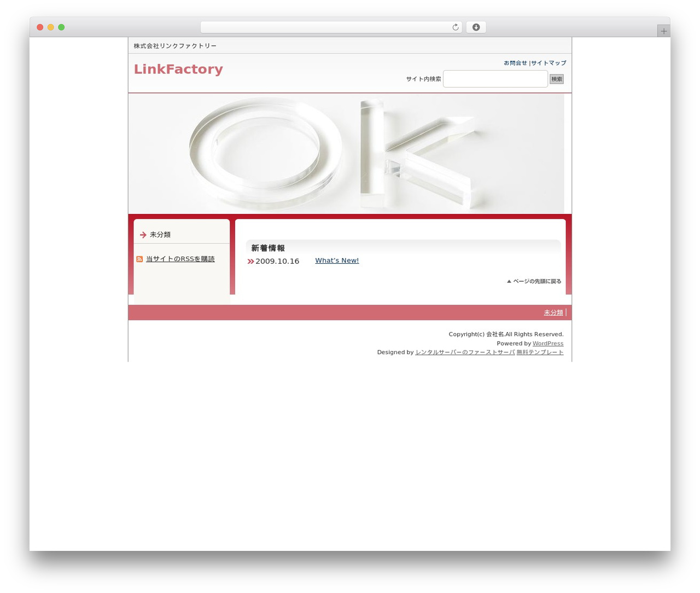Click the browser address bar

click(331, 27)
